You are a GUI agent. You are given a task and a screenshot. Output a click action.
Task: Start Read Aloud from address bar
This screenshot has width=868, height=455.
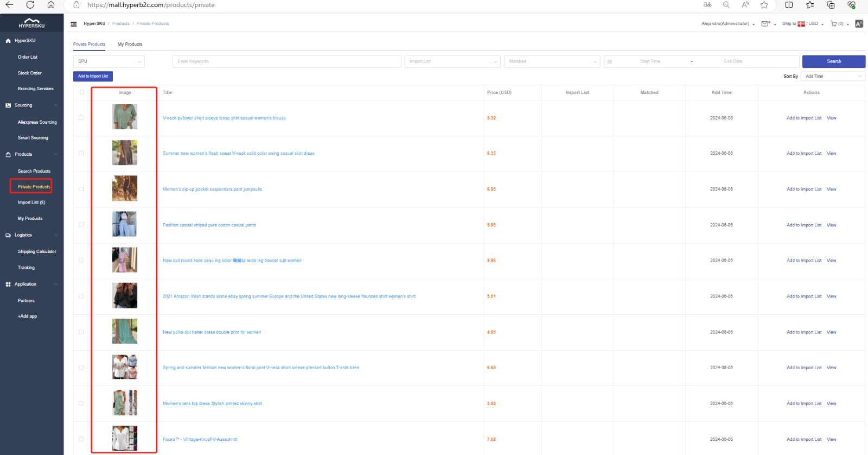[745, 5]
